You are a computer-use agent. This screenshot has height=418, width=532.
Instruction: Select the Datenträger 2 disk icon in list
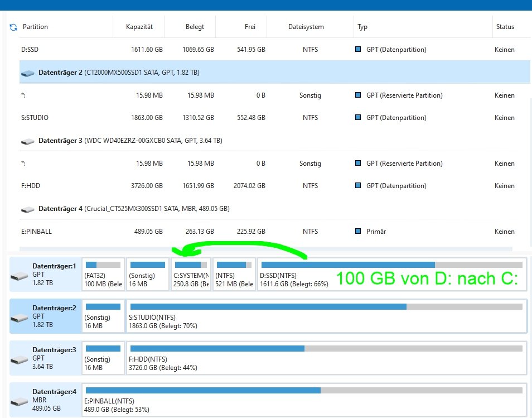pyautogui.click(x=27, y=73)
